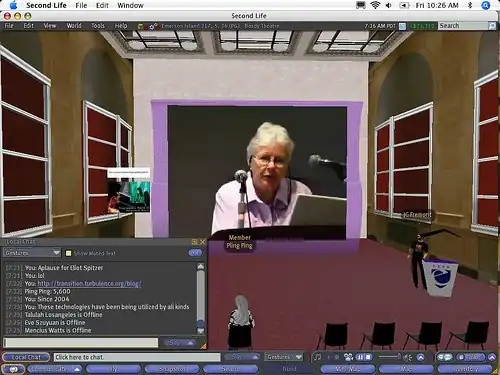Click the chat line 'Pling Pling: 5,600'
The width and height of the screenshot is (500, 375).
[x=48, y=291]
